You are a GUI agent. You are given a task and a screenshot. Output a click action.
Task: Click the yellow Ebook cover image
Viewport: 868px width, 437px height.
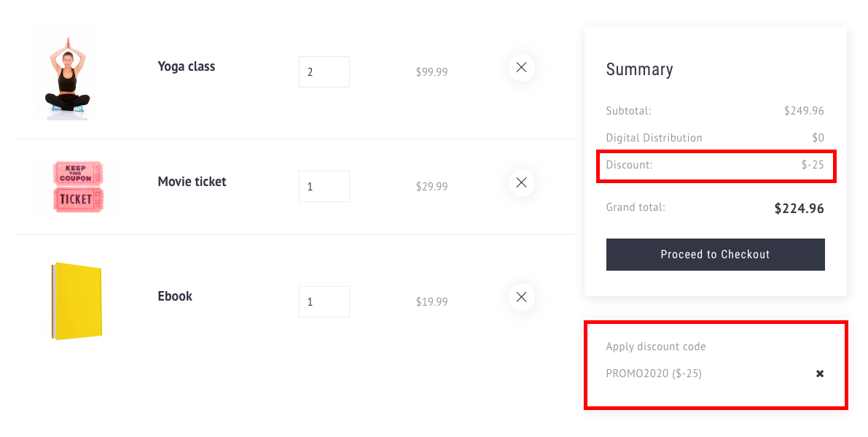click(77, 301)
